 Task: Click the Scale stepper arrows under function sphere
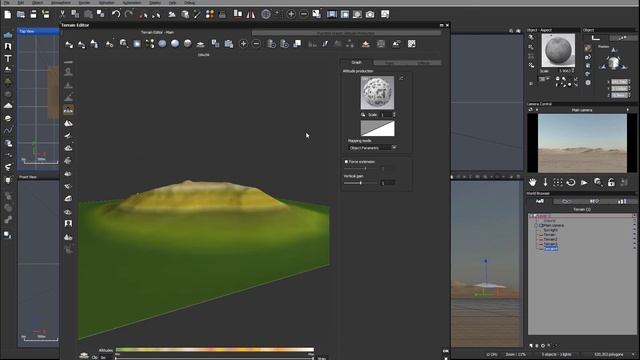394,115
